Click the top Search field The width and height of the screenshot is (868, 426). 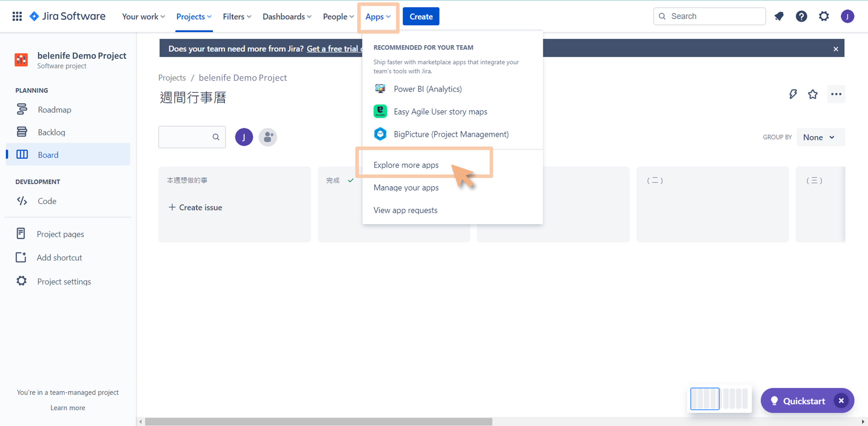tap(709, 16)
